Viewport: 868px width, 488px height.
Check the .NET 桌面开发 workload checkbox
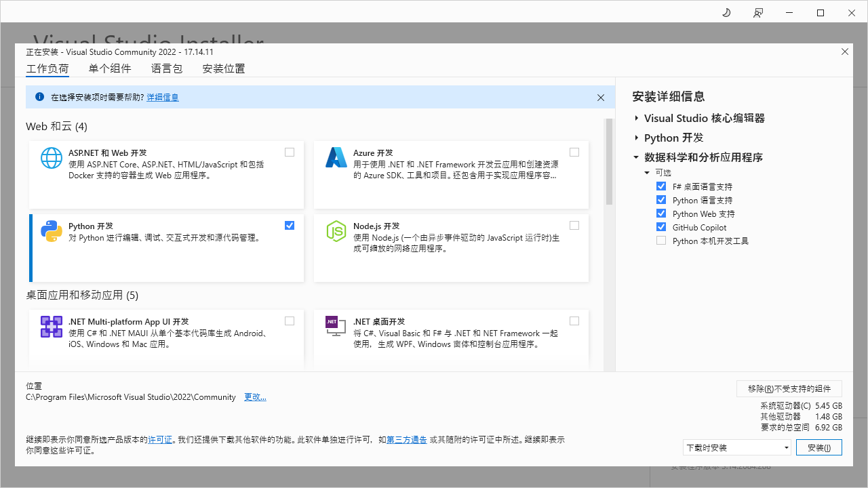[574, 321]
